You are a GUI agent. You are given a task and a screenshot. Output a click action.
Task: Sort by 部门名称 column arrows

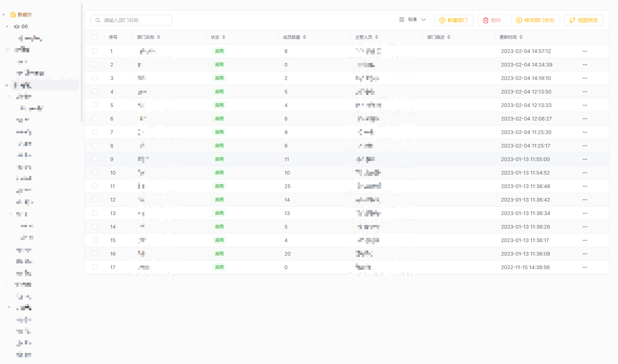(159, 37)
